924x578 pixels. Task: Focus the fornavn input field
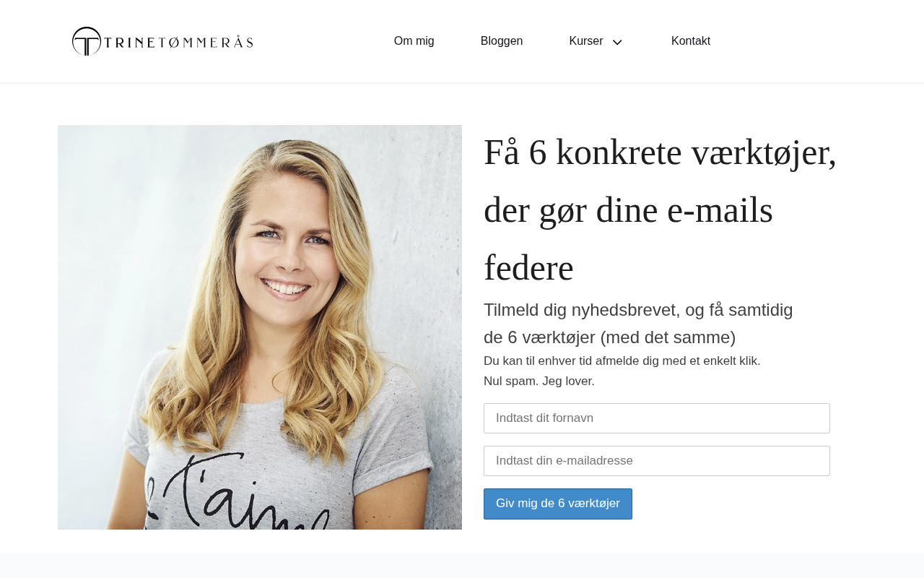pyautogui.click(x=657, y=418)
